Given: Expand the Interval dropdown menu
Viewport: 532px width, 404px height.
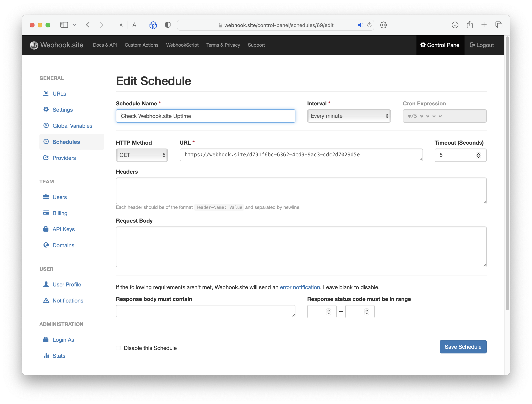Looking at the screenshot, I should click(x=348, y=116).
